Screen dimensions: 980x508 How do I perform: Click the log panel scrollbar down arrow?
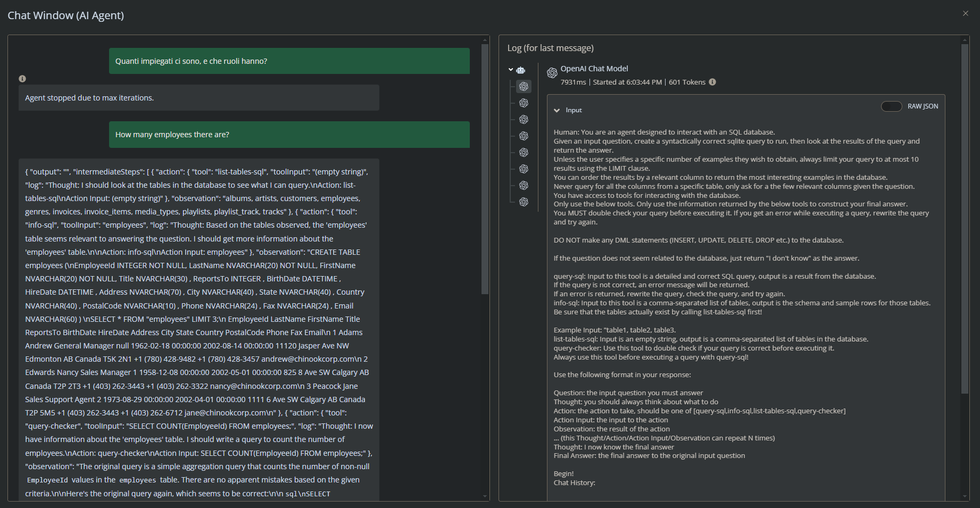click(x=965, y=496)
